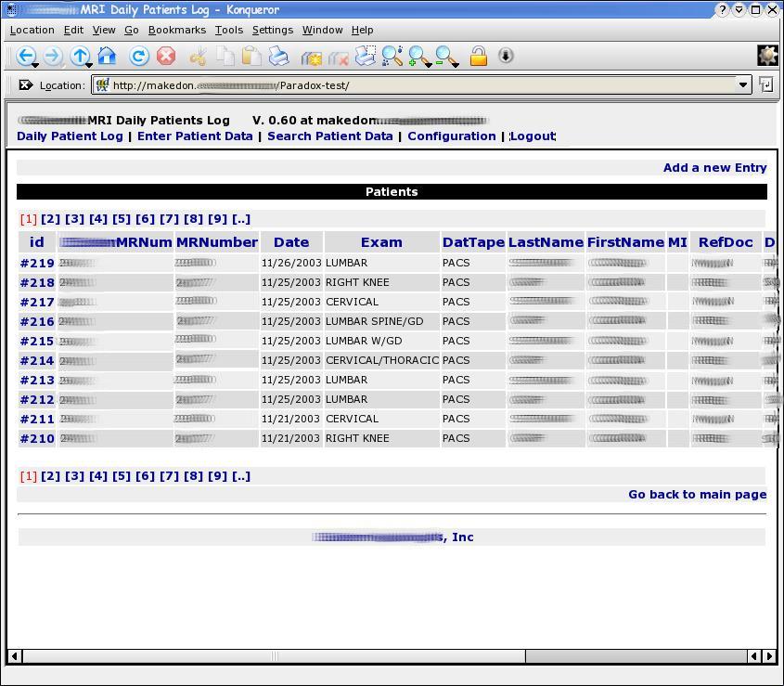Open the View menu
Screen dimensions: 784x686
pyautogui.click(x=104, y=30)
